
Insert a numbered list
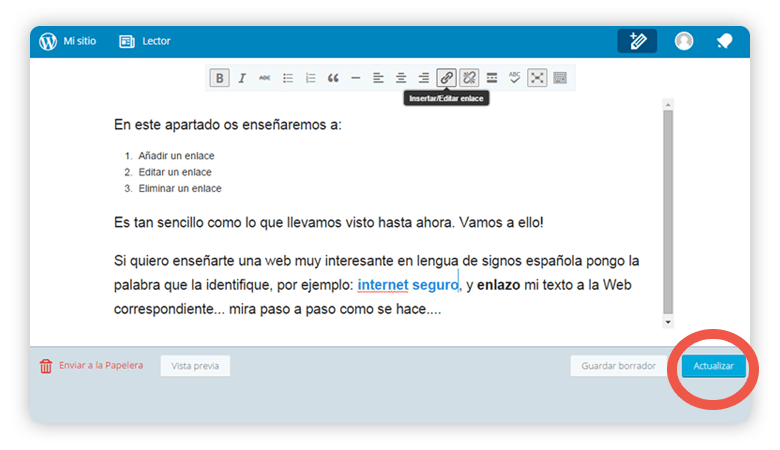point(310,78)
